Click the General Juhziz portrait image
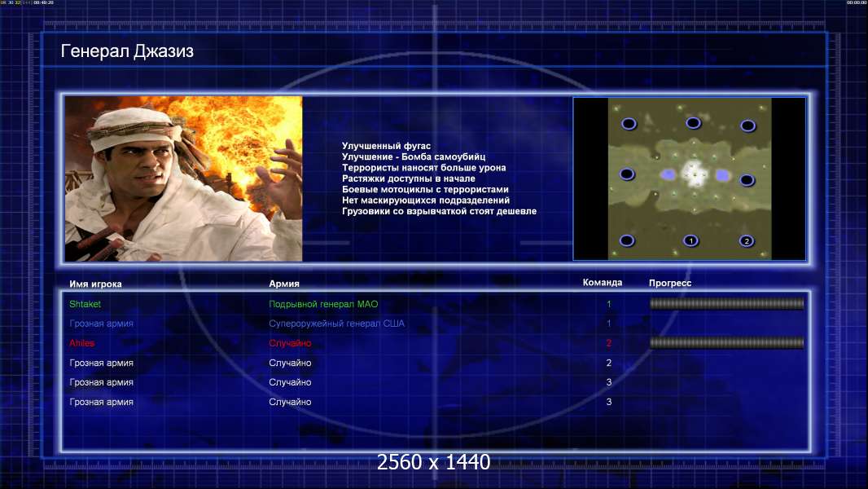 pyautogui.click(x=183, y=178)
